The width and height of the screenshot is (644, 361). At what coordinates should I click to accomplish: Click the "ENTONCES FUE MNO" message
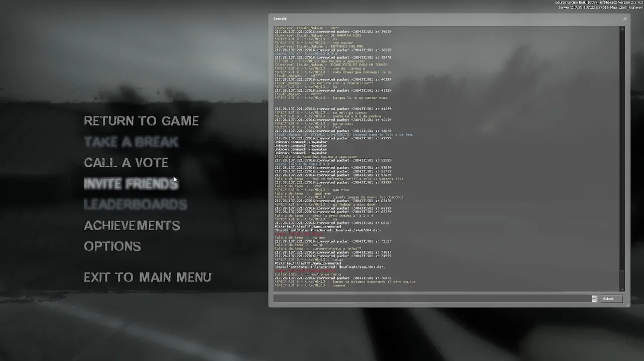(319, 47)
